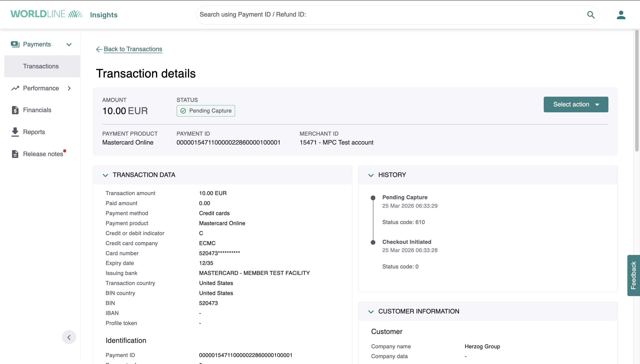Open the Feedback side tab
Viewport: 640px width, 364px height.
[x=633, y=275]
